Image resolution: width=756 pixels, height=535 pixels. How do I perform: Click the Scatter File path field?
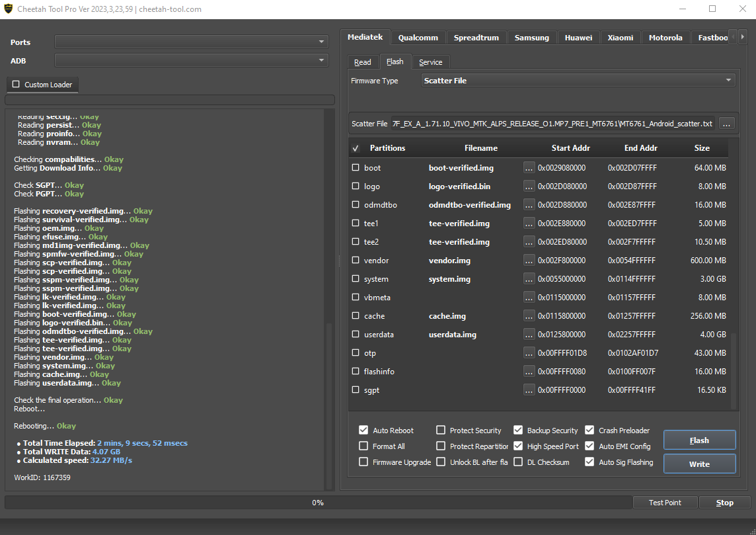tap(553, 124)
